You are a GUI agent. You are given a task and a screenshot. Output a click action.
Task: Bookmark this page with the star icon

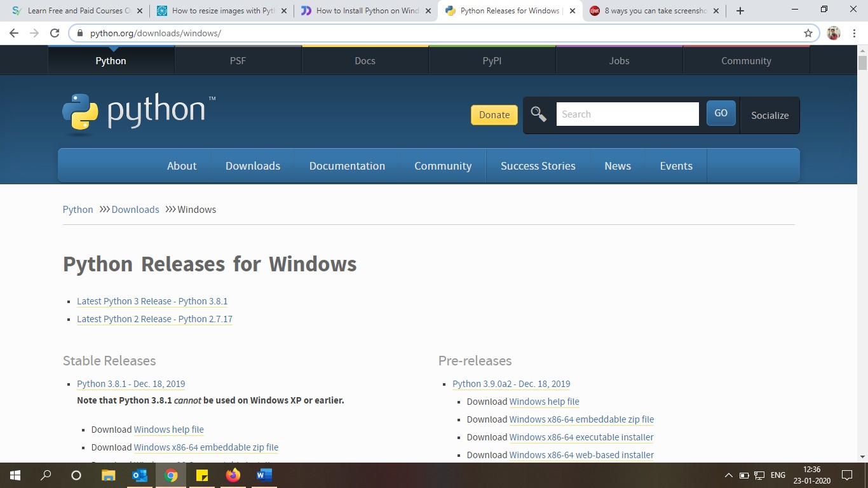(x=808, y=33)
